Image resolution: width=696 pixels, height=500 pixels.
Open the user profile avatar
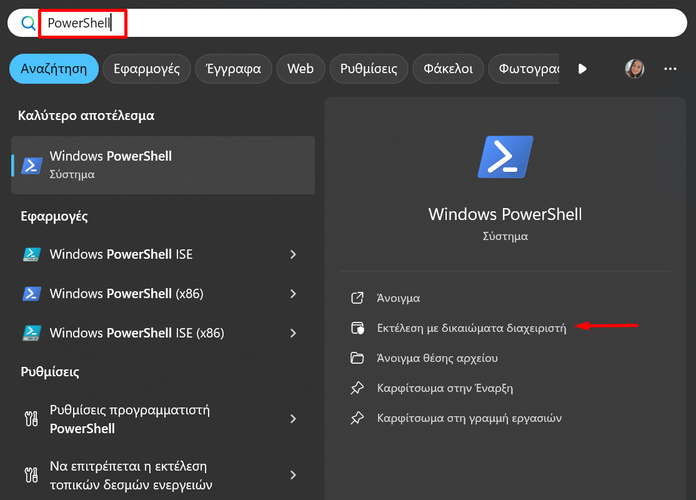pos(634,69)
